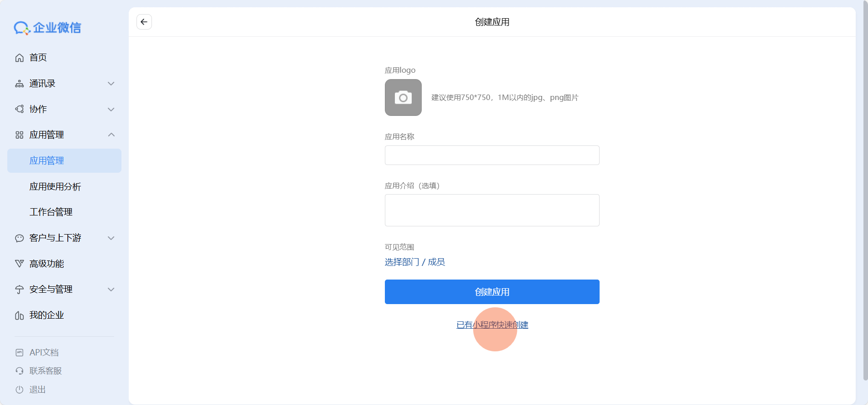
Task: Click the back arrow button
Action: pos(144,22)
